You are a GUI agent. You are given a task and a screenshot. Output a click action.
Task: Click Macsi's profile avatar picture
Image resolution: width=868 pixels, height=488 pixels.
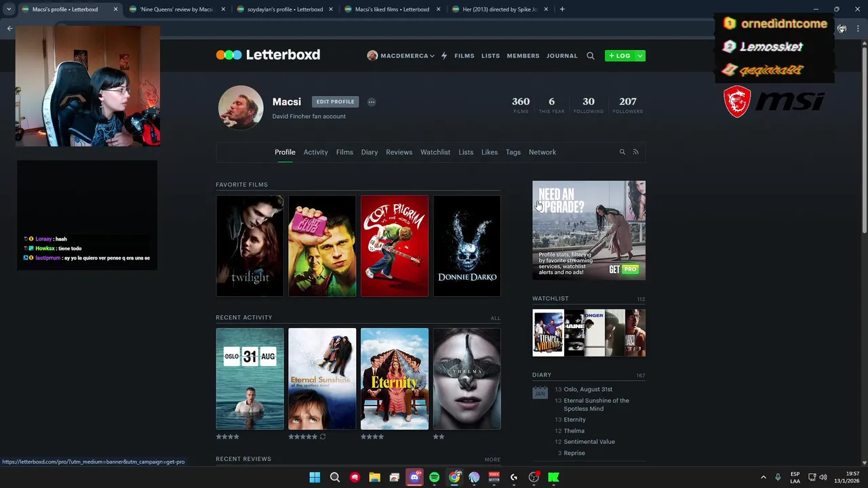[x=241, y=107]
